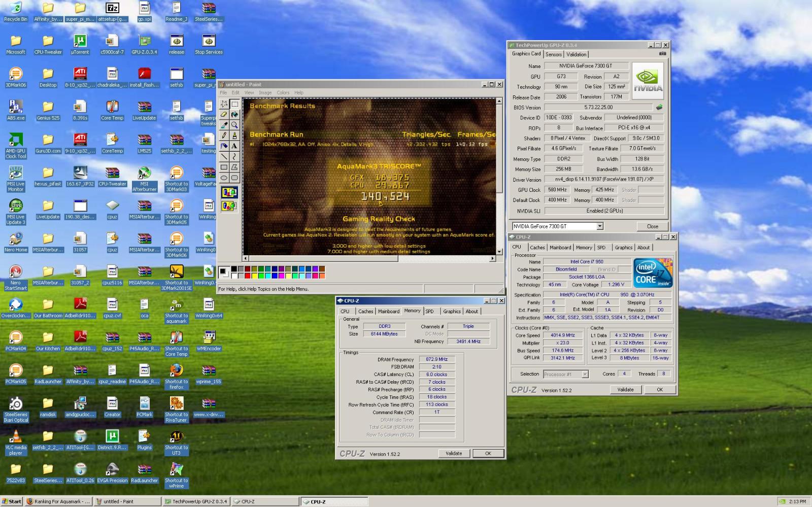Open SPD tab in CPU-Z memory timings window

(430, 312)
